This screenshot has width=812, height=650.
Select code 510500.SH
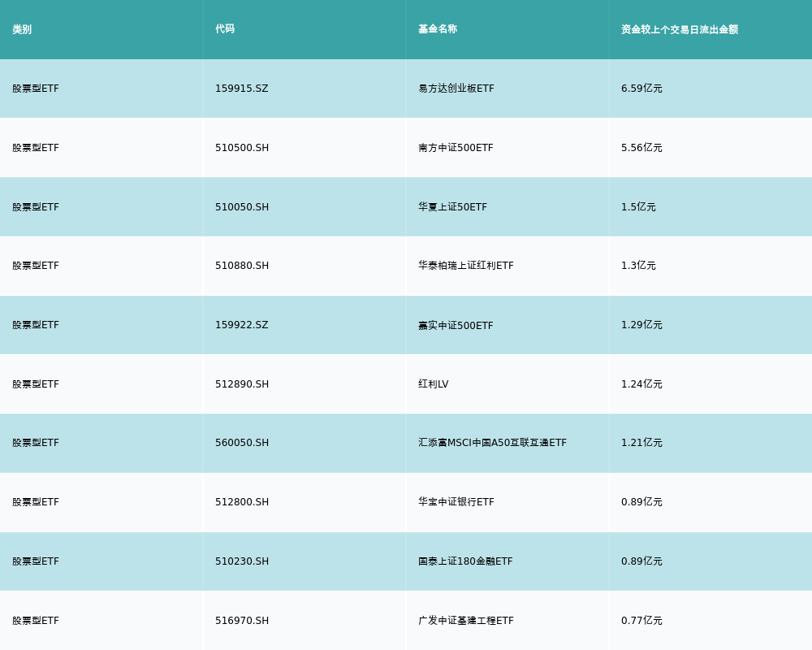(x=242, y=148)
